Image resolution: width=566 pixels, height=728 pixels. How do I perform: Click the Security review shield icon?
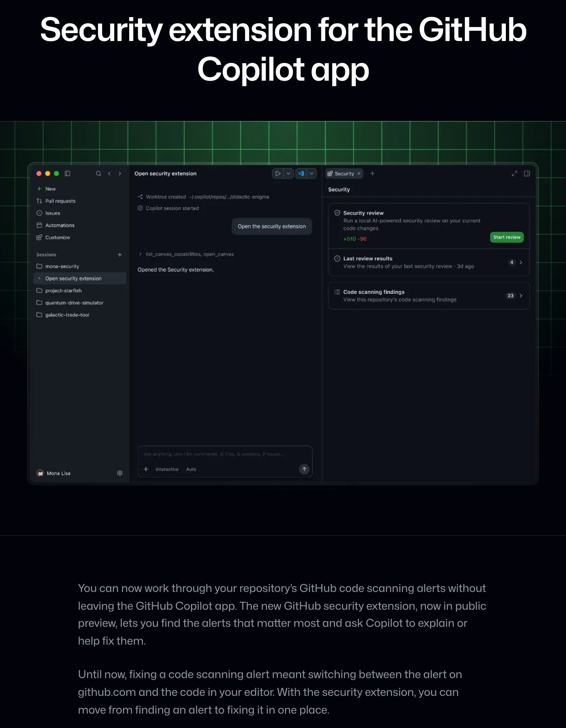(337, 213)
